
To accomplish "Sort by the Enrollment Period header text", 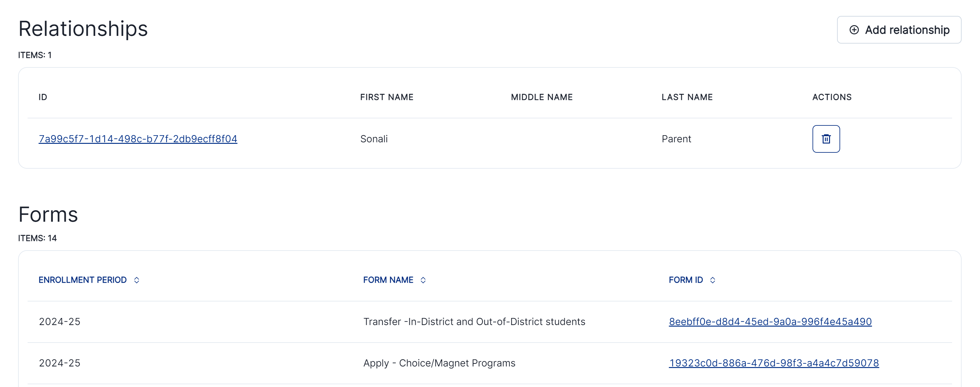I will click(x=83, y=280).
